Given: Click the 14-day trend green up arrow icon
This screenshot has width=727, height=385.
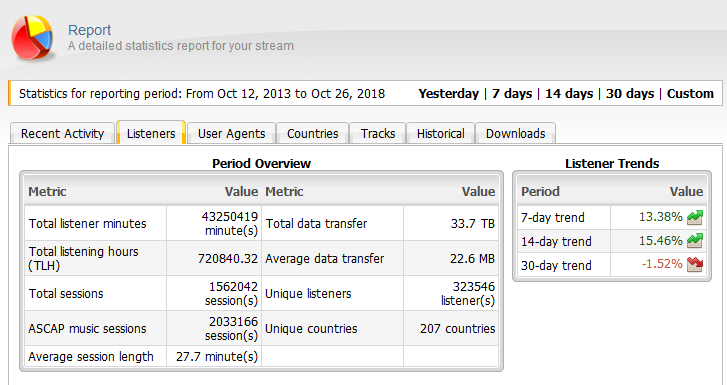Looking at the screenshot, I should [x=695, y=241].
